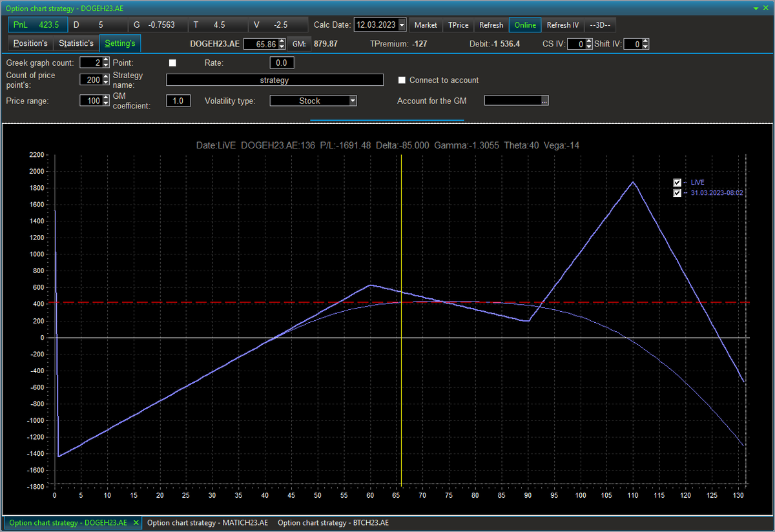Expand the Volatility type dropdown
The image size is (775, 532).
[353, 101]
